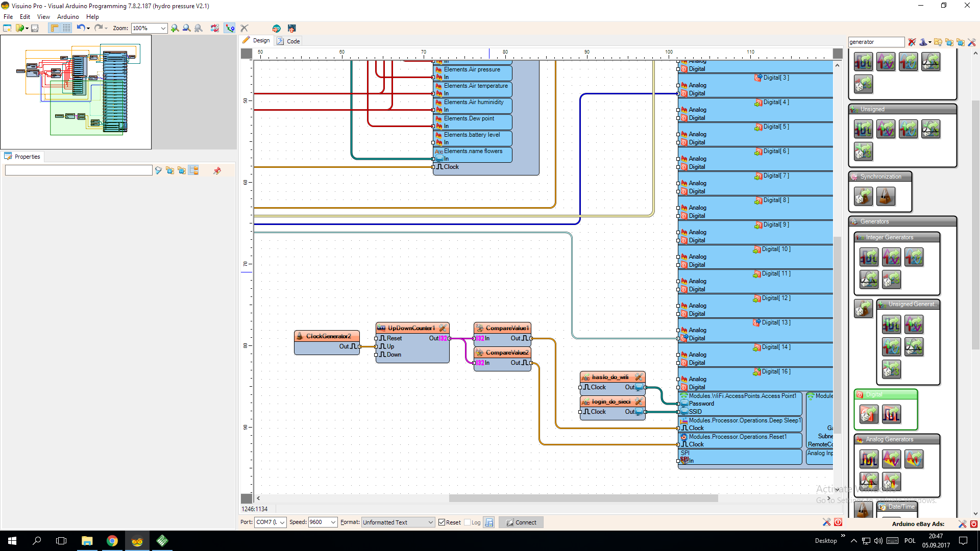Check the Log checkbox
Viewport: 980px width, 551px height.
point(467,522)
